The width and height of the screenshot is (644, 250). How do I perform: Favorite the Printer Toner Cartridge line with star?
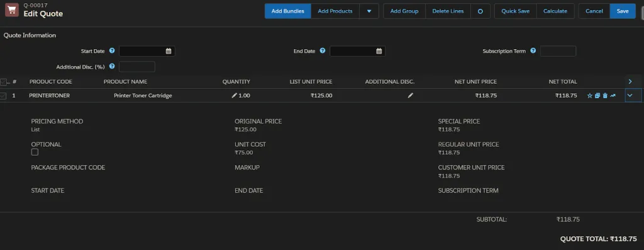click(x=590, y=96)
